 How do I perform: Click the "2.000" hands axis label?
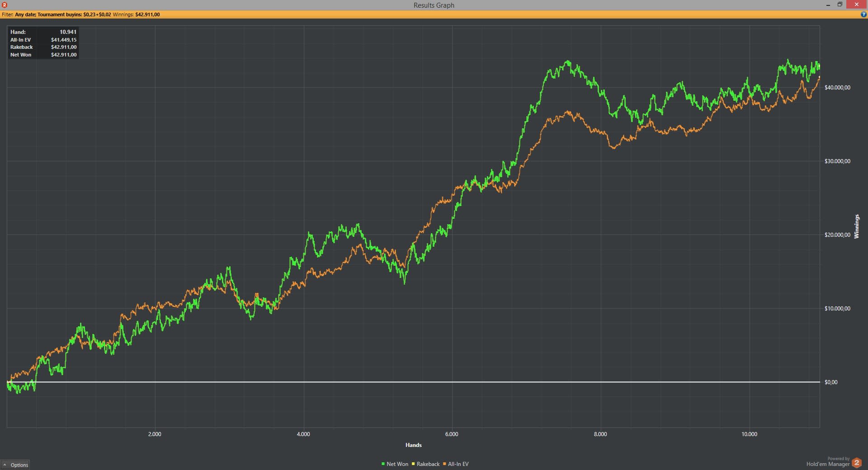pos(155,434)
